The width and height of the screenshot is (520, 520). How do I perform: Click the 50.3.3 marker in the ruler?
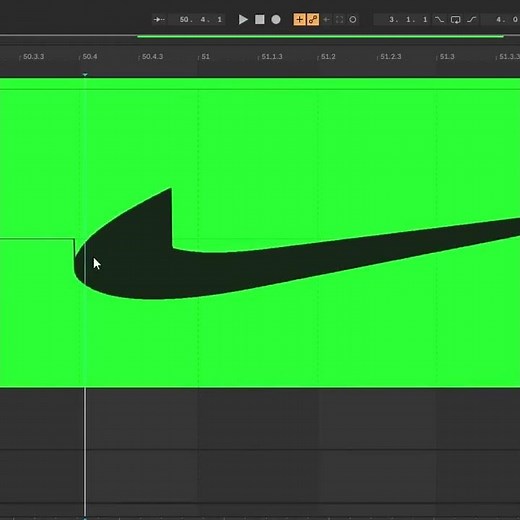(x=33, y=57)
